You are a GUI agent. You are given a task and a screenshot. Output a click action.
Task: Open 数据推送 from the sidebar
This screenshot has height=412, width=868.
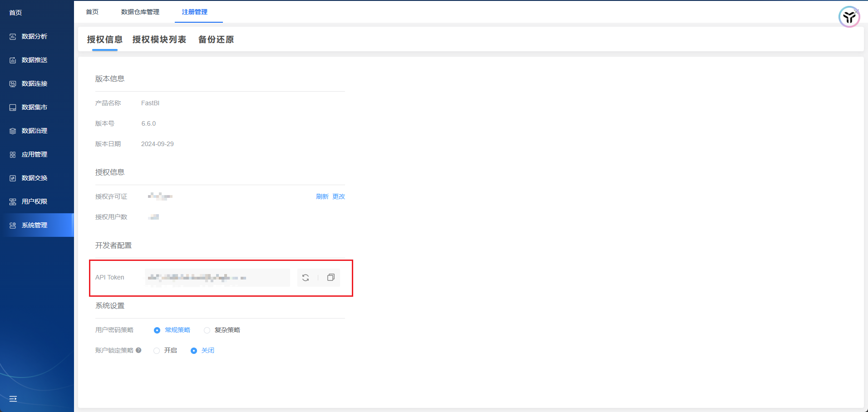click(37, 60)
